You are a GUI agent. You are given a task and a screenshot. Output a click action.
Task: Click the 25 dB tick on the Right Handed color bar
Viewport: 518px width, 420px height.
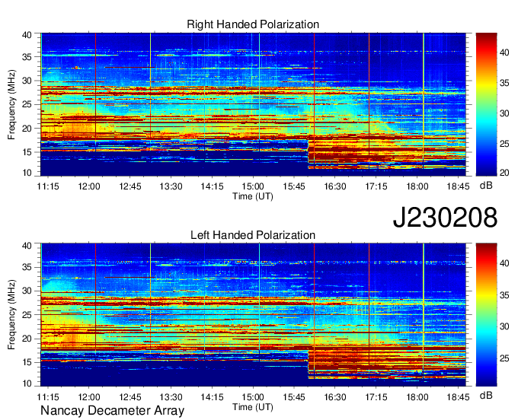[504, 144]
